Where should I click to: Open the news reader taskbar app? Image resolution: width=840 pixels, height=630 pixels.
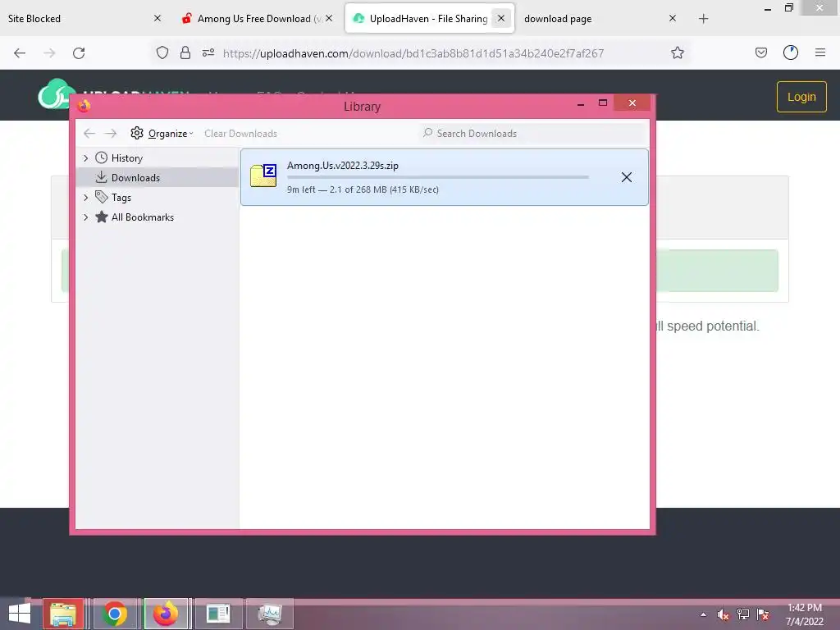point(218,614)
